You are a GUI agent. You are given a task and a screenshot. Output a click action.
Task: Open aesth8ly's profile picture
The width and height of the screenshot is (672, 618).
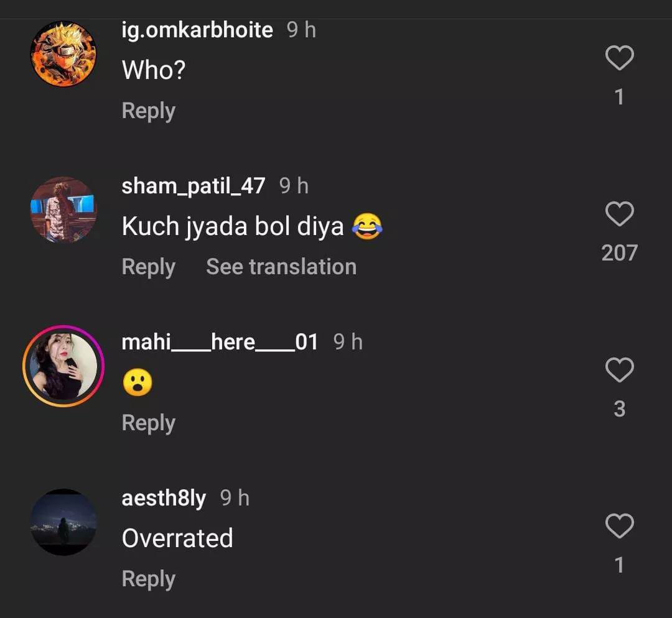63,522
